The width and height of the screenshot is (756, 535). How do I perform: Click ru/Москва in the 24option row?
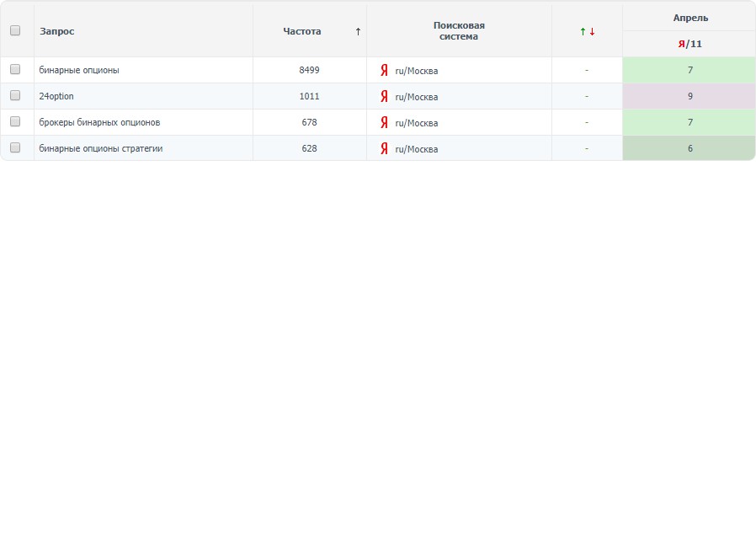pos(417,97)
